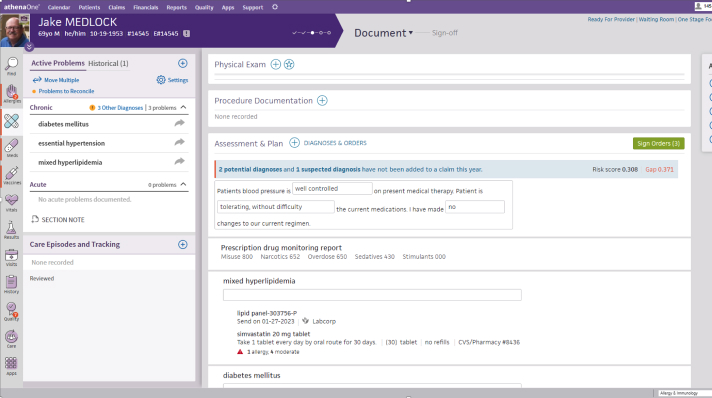Click the 1 suspected diagnosis link
This screenshot has width=712, height=398.
(328, 169)
